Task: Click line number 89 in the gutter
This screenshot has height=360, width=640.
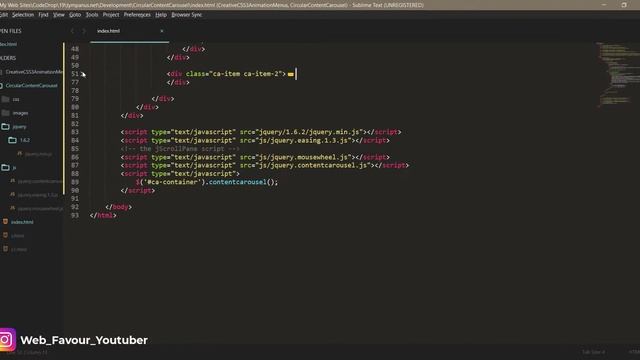Action: [75, 182]
